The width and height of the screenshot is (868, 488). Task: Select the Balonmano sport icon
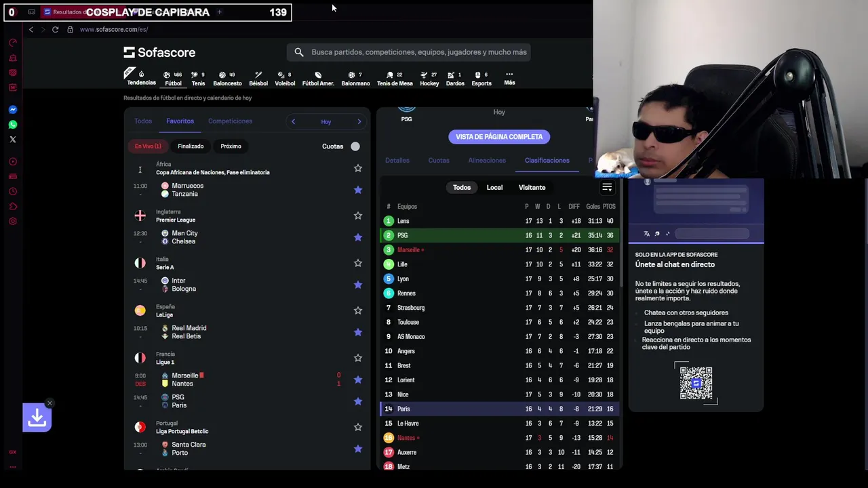point(355,79)
